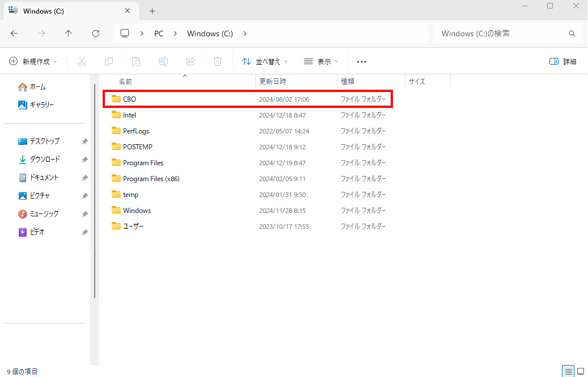Click the search magnifier icon
This screenshot has width=588, height=377.
coord(572,33)
